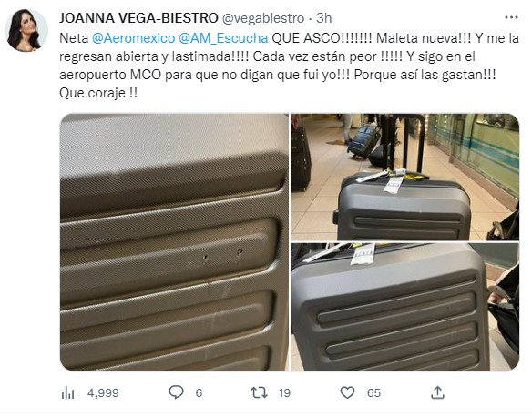This screenshot has height=417, width=532.
Task: Click the tweet text body
Action: tap(289, 66)
